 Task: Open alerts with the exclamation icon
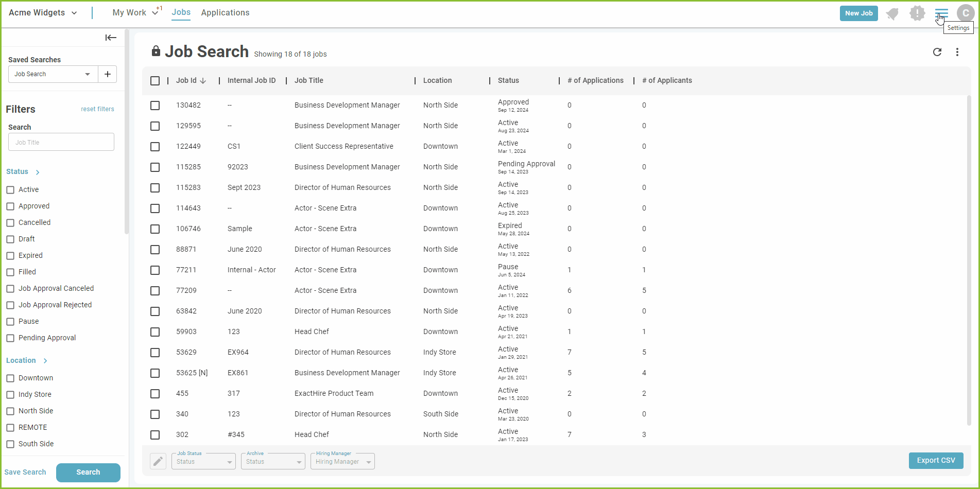(917, 13)
